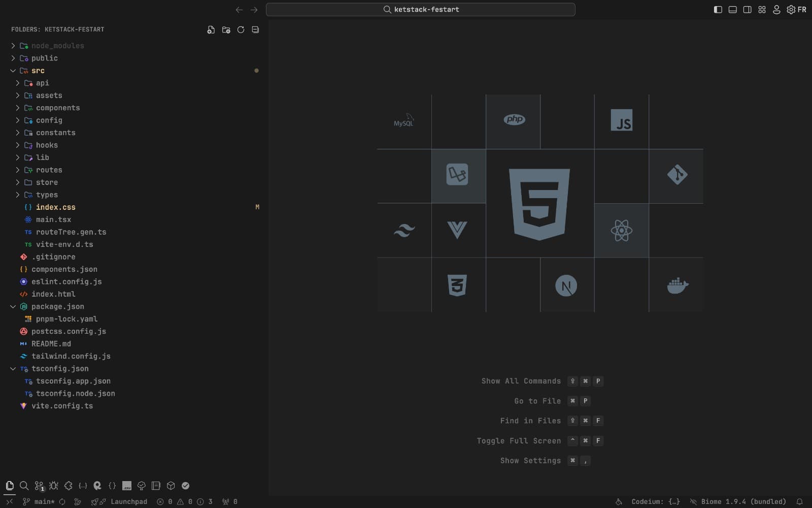Open the checkmark circle activity icon
Viewport: 812px width, 508px height.
186,486
